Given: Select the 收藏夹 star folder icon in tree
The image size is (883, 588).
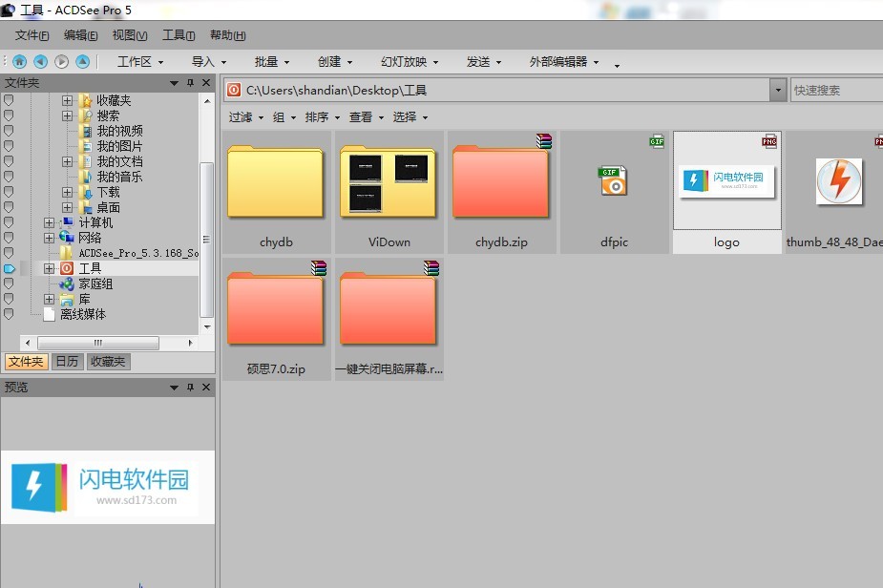Looking at the screenshot, I should (x=86, y=100).
